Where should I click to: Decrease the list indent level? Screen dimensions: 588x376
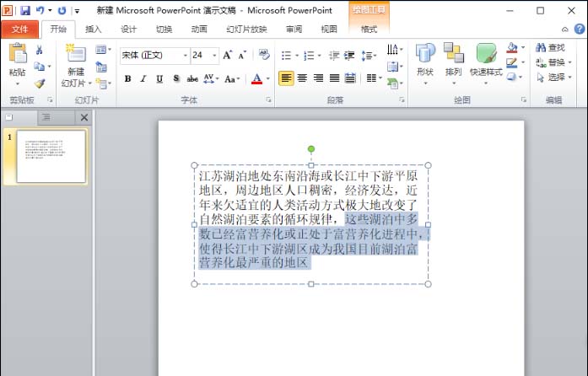click(x=334, y=56)
